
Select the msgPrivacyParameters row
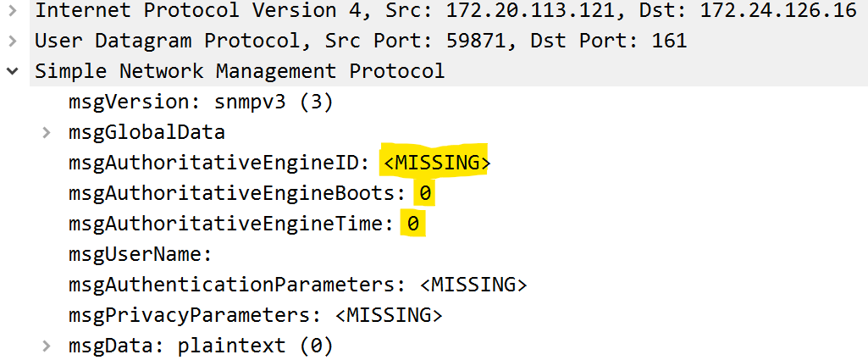(255, 315)
